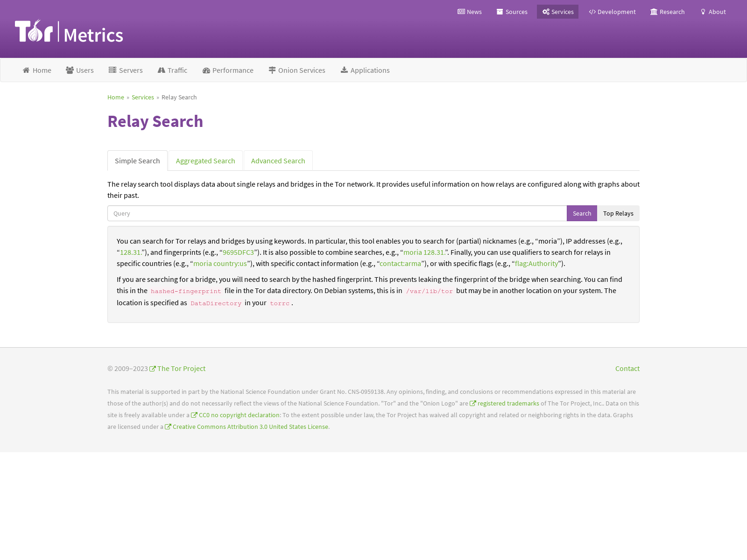Click the Contact footer link

click(627, 369)
